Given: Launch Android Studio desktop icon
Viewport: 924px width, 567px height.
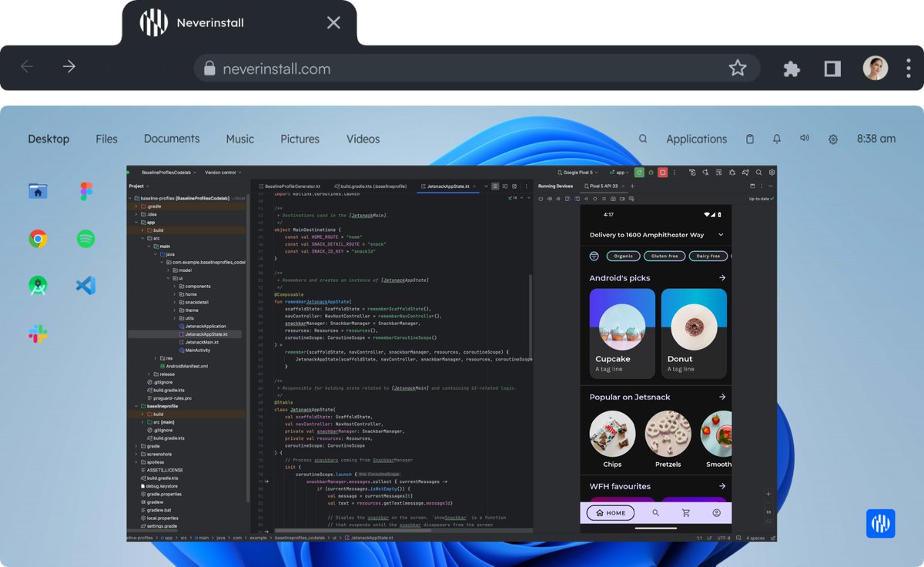Looking at the screenshot, I should coord(38,286).
